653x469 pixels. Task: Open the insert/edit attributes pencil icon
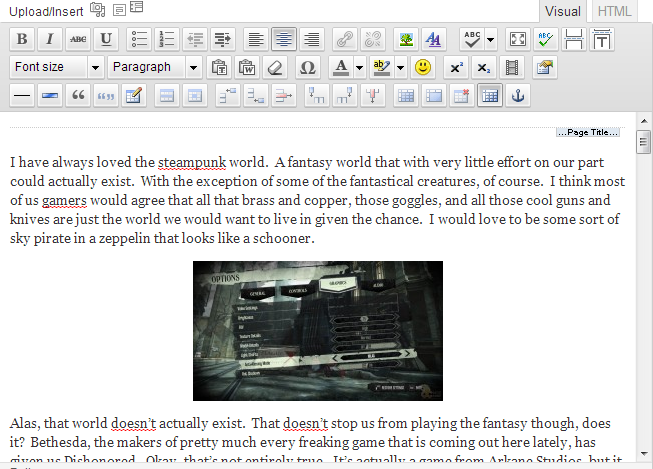[134, 95]
